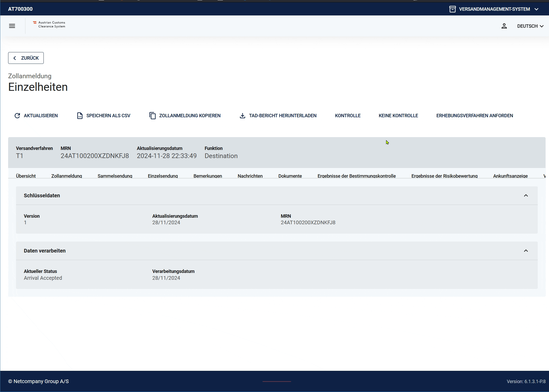Open the hamburger navigation menu
The width and height of the screenshot is (549, 392).
12,26
